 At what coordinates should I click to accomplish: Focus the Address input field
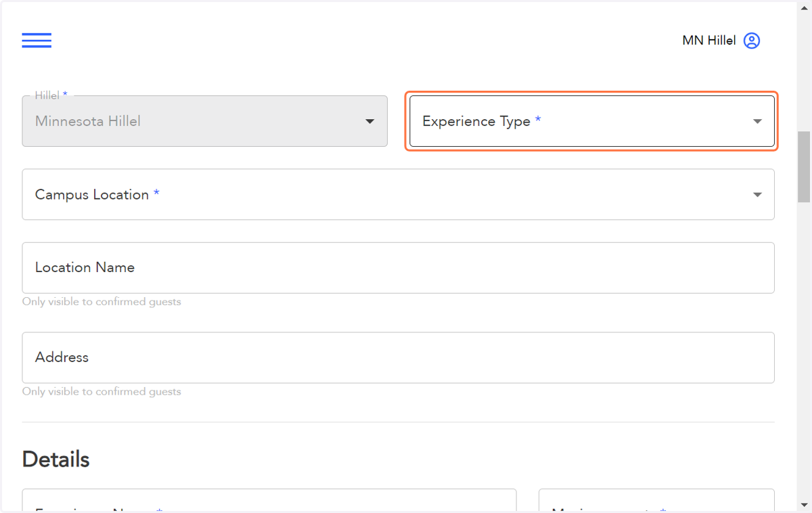point(398,357)
